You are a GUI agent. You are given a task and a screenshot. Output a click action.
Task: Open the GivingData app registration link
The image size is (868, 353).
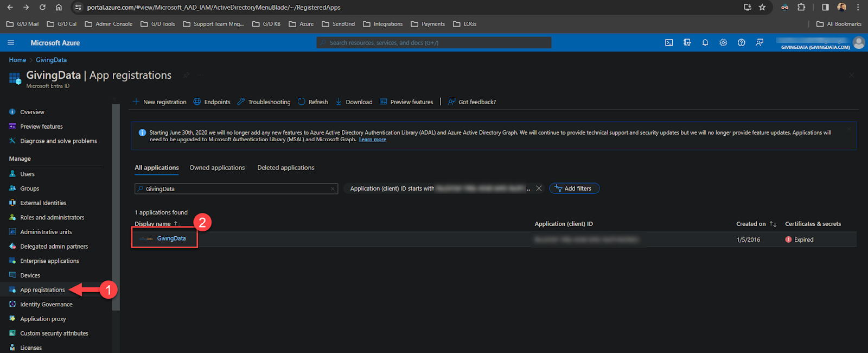[171, 238]
